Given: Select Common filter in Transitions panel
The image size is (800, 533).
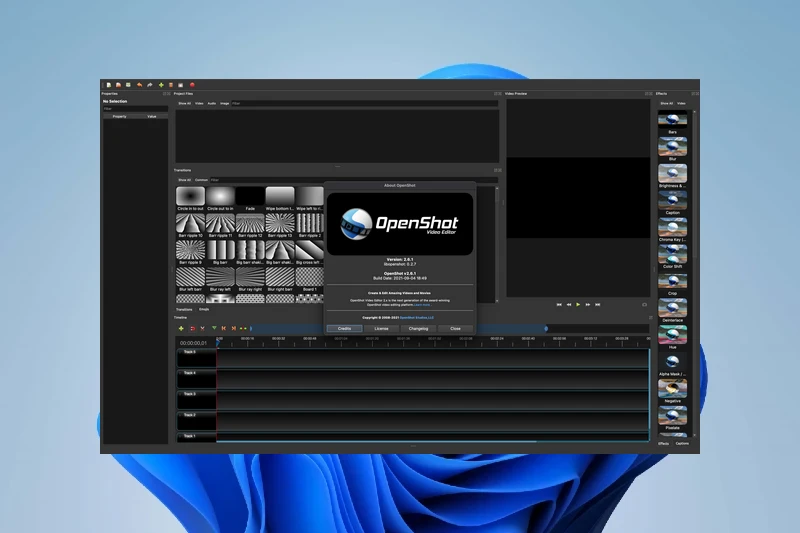Looking at the screenshot, I should point(202,180).
